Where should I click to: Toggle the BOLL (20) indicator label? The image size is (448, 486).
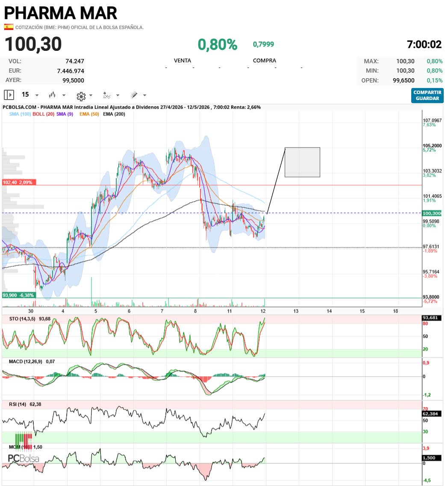pyautogui.click(x=44, y=114)
